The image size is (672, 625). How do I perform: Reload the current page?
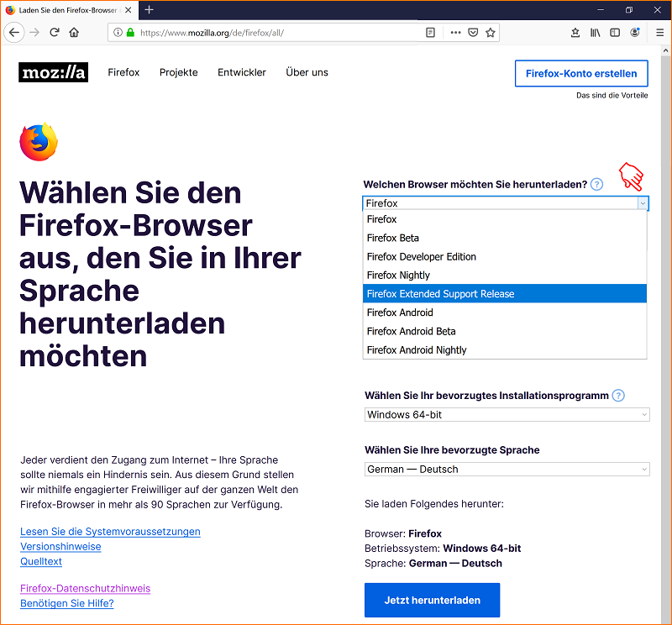click(x=54, y=33)
